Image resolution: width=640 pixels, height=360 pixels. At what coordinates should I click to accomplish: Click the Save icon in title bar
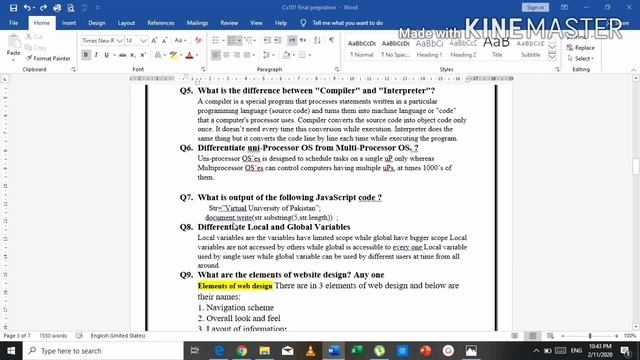pos(13,8)
